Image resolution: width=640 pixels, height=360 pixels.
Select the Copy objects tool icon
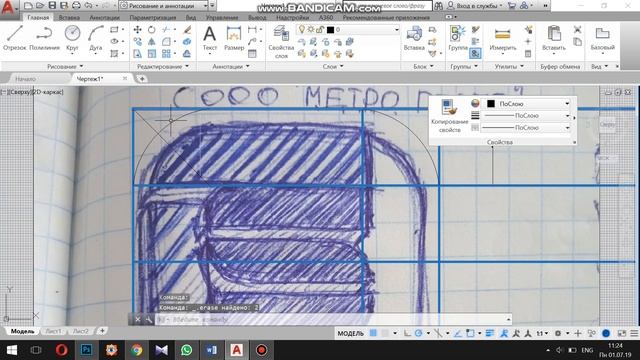tap(138, 42)
